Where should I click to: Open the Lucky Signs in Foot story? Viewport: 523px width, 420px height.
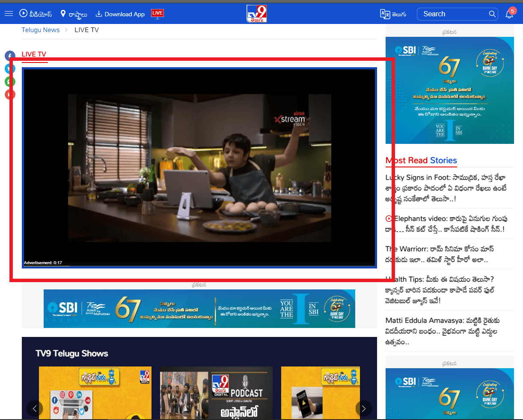click(446, 188)
